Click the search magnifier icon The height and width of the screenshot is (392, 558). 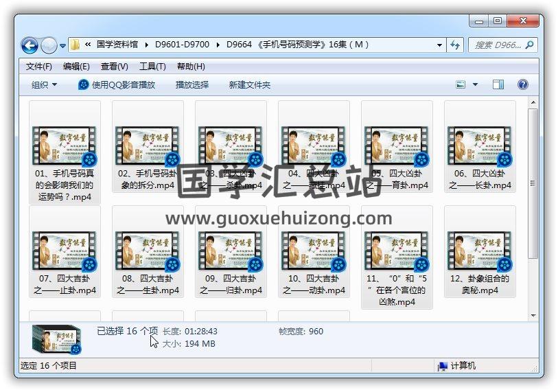coord(529,45)
